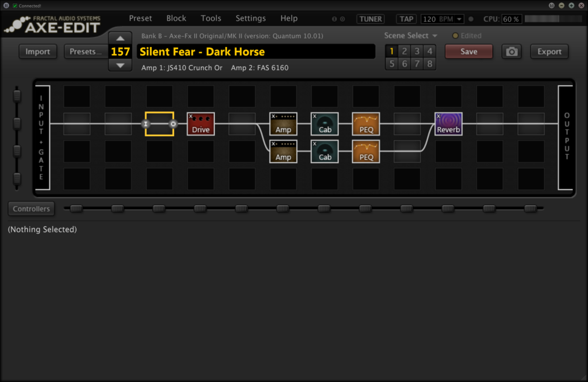Viewport: 588px width, 382px height.
Task: Open the Tools menu
Action: 211,18
